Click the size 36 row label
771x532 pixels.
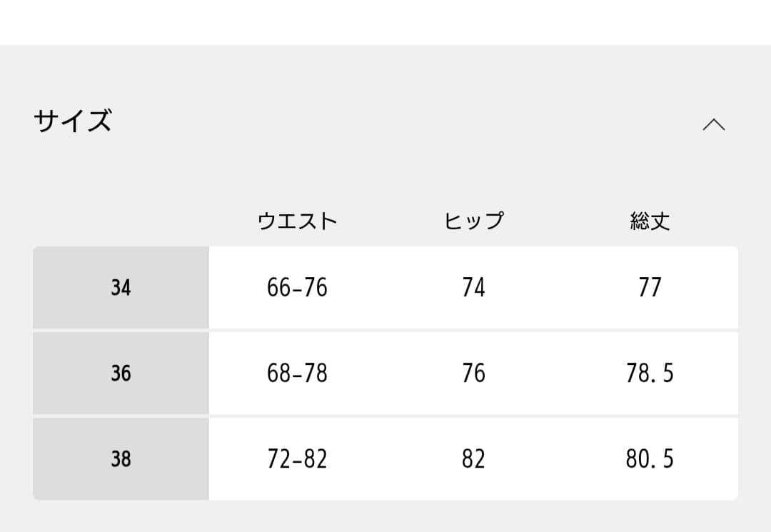121,373
